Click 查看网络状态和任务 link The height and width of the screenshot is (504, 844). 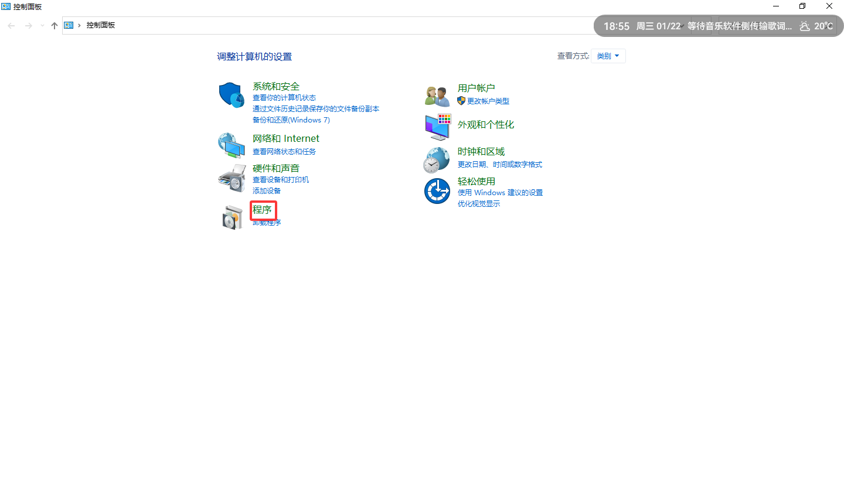284,152
